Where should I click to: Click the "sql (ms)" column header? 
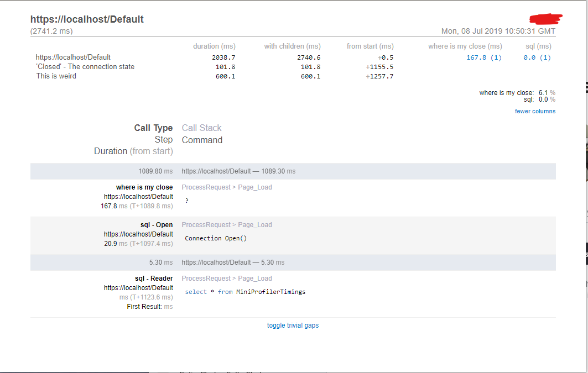pos(537,46)
